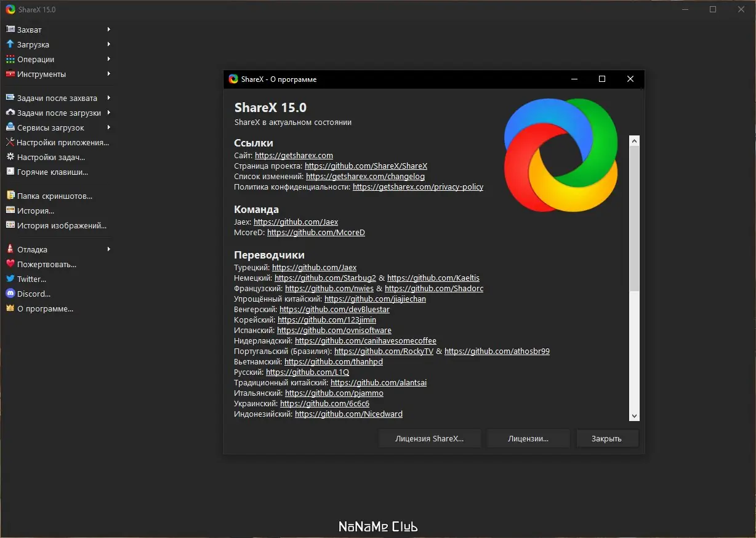Image resolution: width=756 pixels, height=538 pixels.
Task: Open the Настройки задач menu item
Action: (58, 157)
